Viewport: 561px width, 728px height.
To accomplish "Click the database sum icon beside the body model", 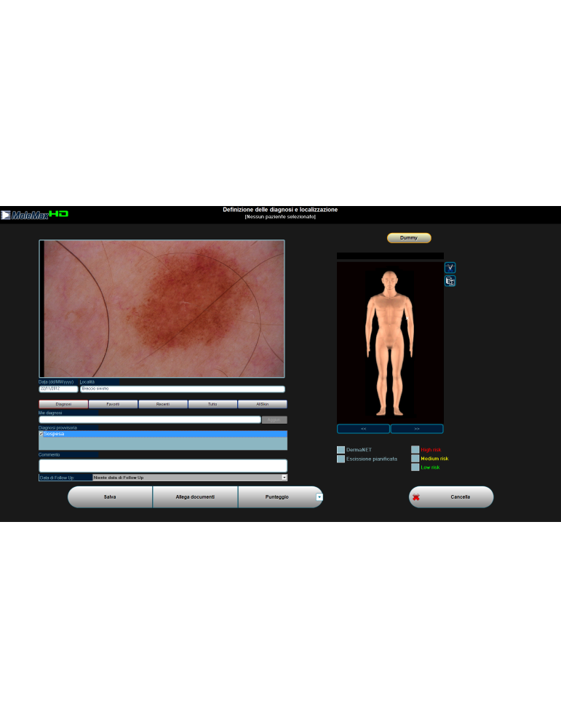I will [450, 281].
